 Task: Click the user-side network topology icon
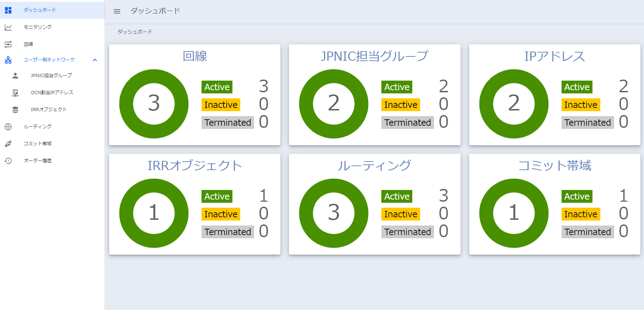(x=8, y=60)
